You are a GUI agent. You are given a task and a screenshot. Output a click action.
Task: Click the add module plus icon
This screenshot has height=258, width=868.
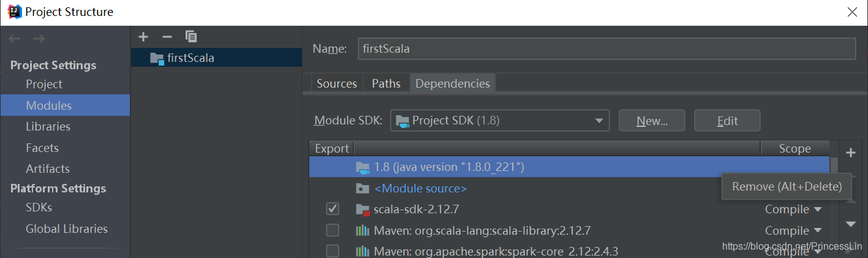pyautogui.click(x=143, y=37)
